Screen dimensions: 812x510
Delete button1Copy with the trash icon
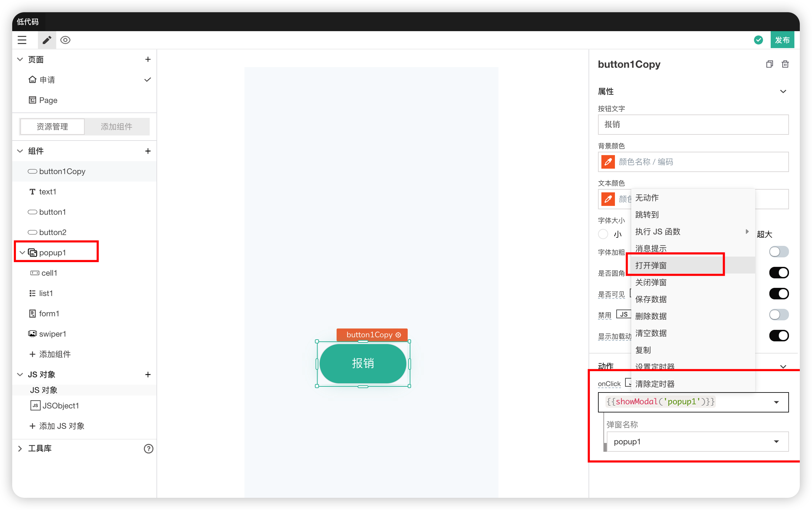pos(785,64)
